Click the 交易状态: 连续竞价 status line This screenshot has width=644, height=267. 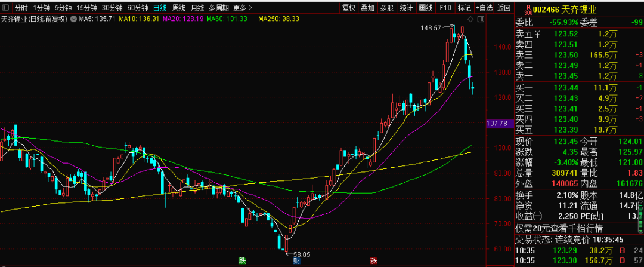click(569, 240)
